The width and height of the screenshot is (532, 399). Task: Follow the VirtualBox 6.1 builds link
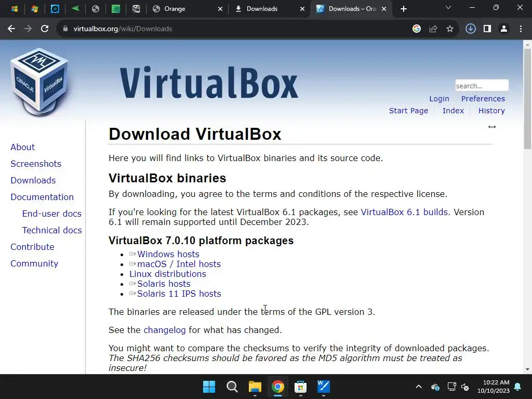pos(404,212)
